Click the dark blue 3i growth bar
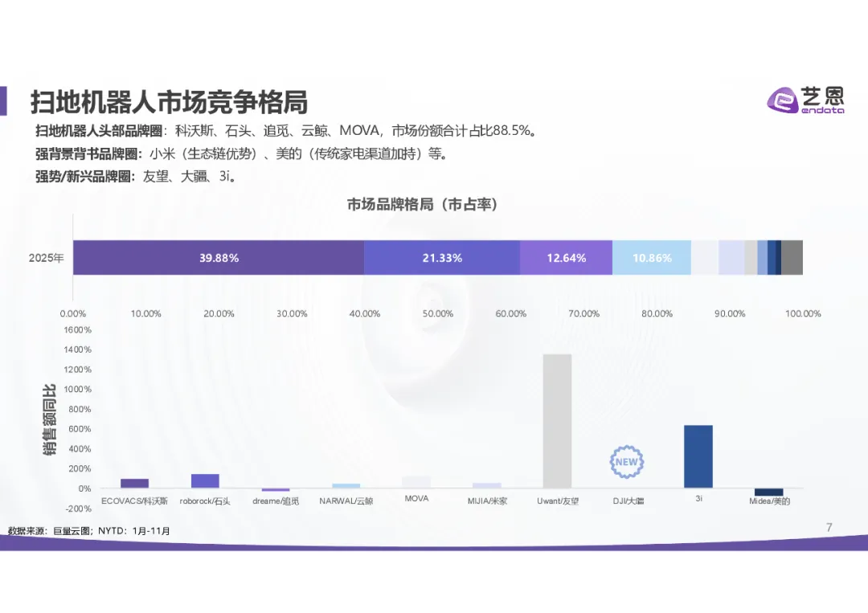The width and height of the screenshot is (868, 613). [x=698, y=457]
